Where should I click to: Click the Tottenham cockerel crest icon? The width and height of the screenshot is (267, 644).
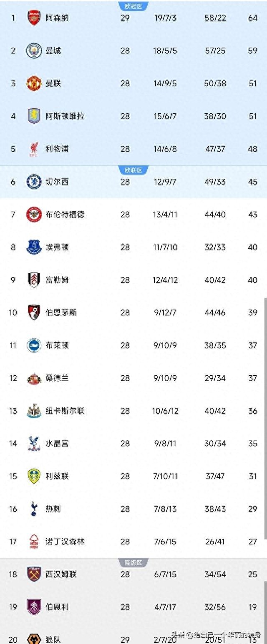pyautogui.click(x=34, y=509)
